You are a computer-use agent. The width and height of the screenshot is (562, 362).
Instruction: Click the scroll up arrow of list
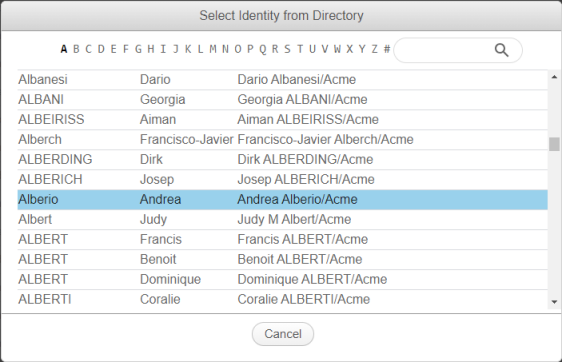click(x=554, y=77)
